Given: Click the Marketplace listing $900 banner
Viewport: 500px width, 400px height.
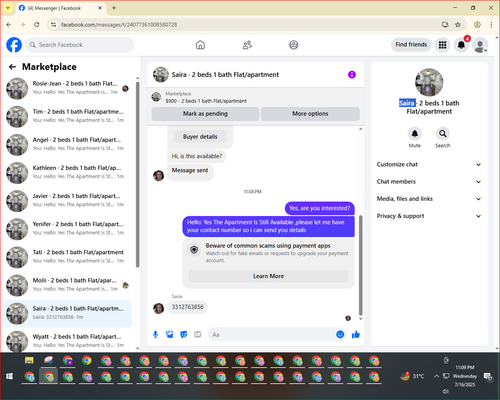Looking at the screenshot, I should [x=255, y=97].
